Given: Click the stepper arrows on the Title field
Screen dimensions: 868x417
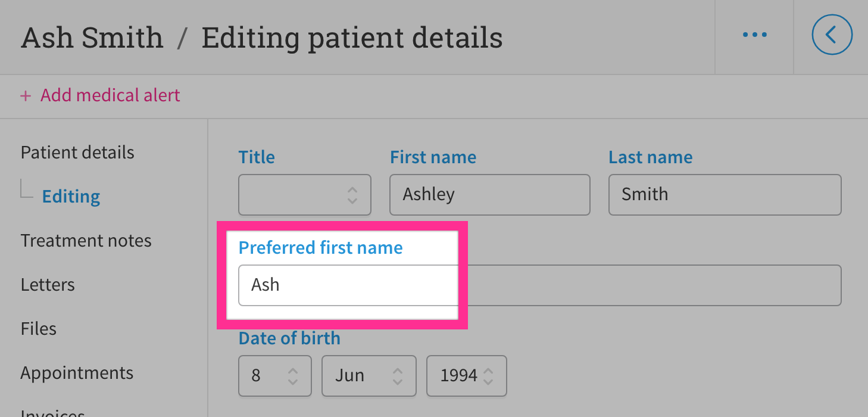Looking at the screenshot, I should point(352,195).
